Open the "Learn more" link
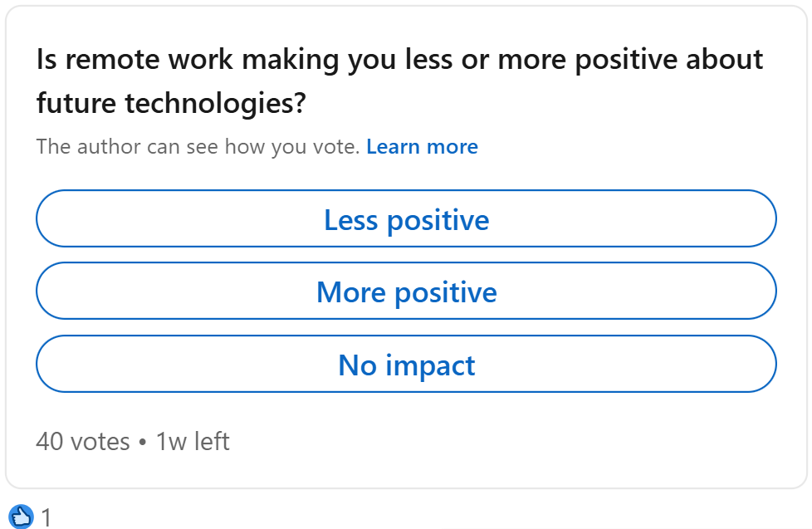The image size is (812, 529). 422,147
